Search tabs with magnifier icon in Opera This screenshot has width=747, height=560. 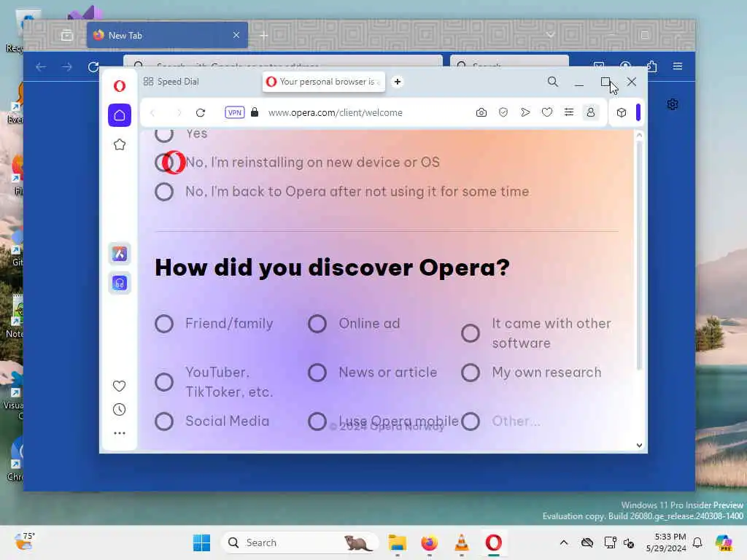pos(553,82)
